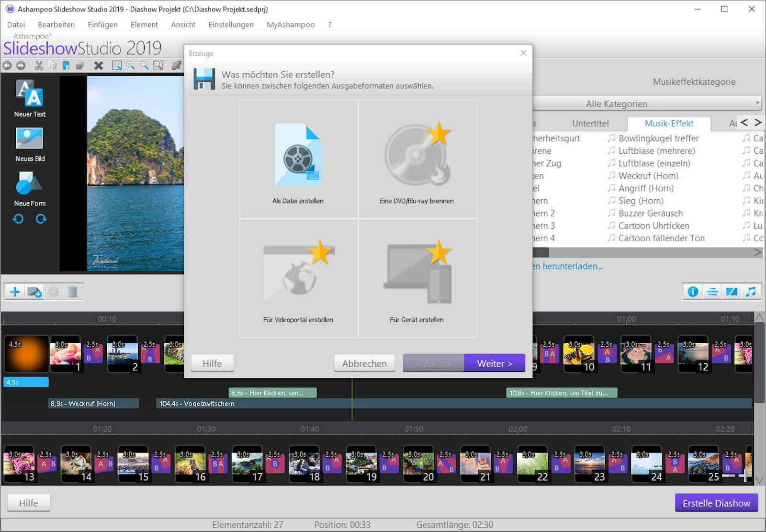766x532 pixels.
Task: Open the music note panel button
Action: click(x=751, y=292)
